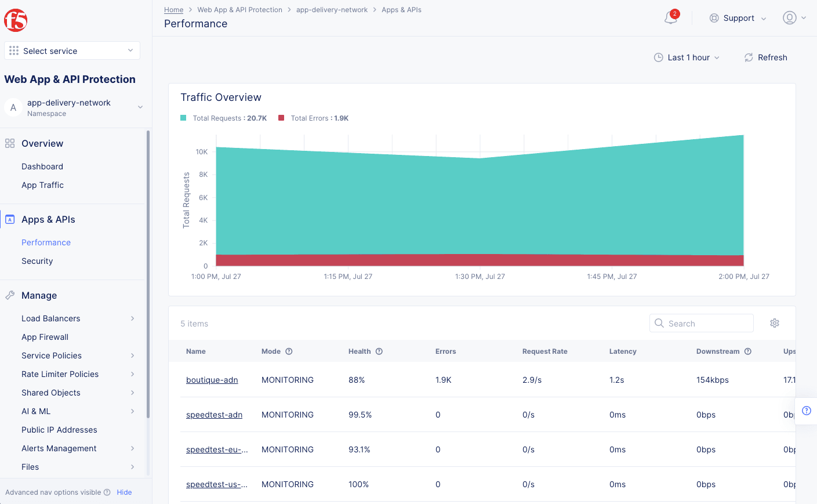Image resolution: width=817 pixels, height=504 pixels.
Task: Click the Downstream column help icon
Action: point(748,351)
